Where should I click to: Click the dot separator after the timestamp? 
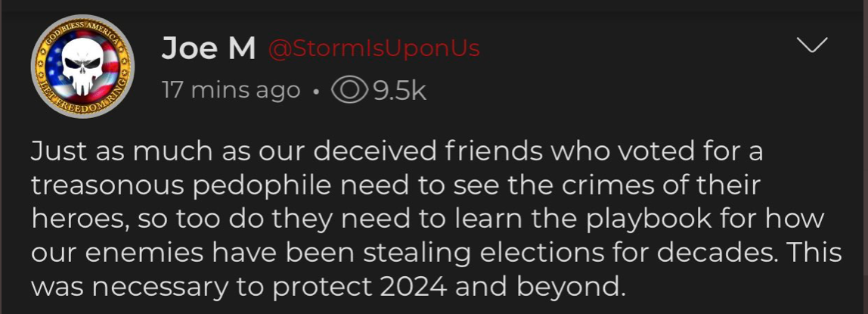pos(315,92)
